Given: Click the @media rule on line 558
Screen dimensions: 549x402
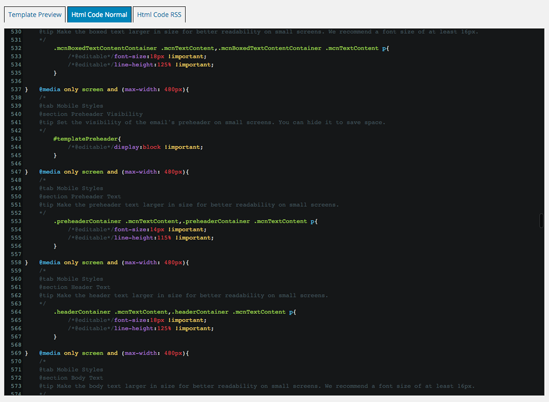Looking at the screenshot, I should (114, 263).
